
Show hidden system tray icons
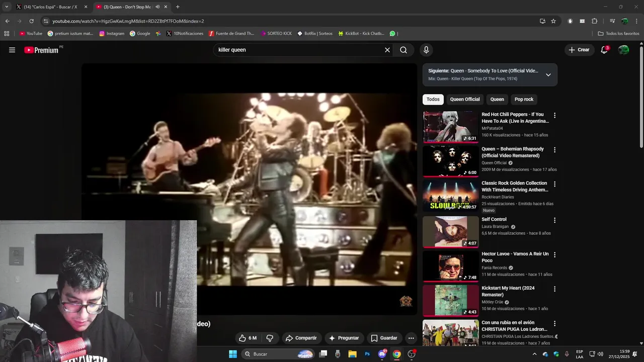pos(534,354)
